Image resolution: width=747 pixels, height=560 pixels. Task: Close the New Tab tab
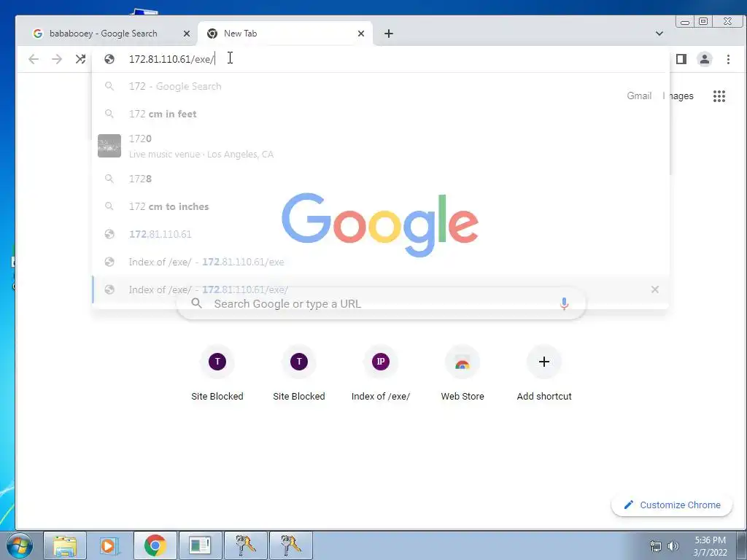pos(361,34)
